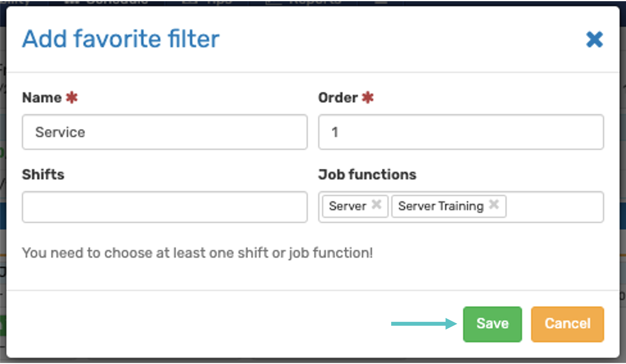Click the shift or job function warning
This screenshot has width=626, height=364.
point(197,253)
